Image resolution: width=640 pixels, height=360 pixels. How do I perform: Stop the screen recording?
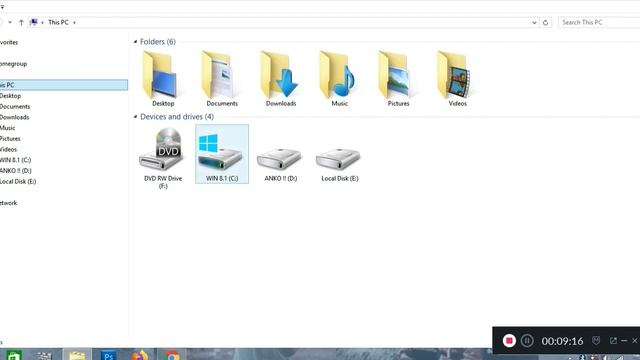pos(509,340)
